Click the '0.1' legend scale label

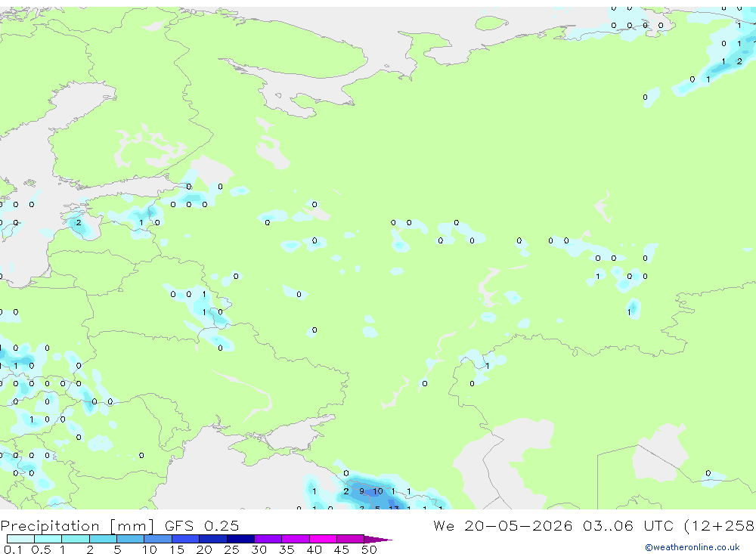(13, 549)
